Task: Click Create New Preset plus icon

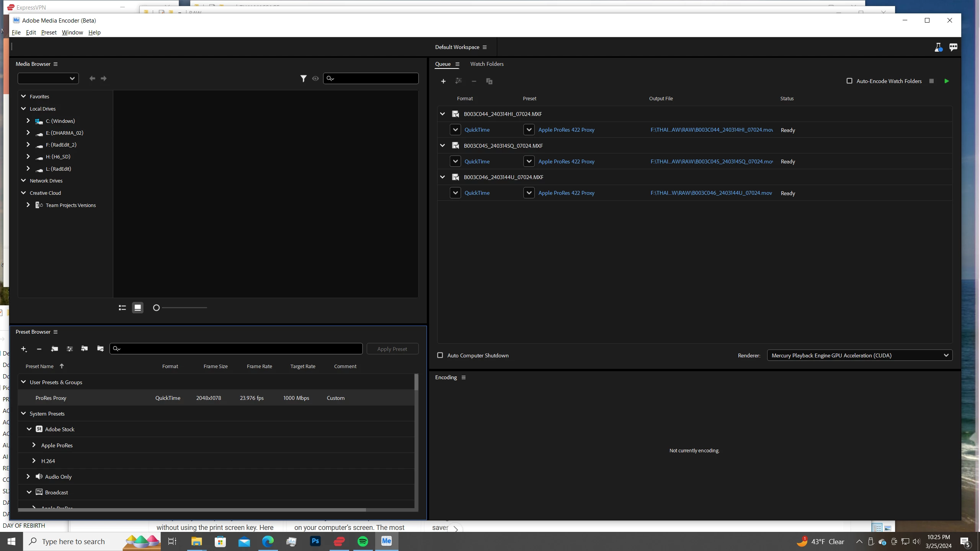Action: pos(24,349)
